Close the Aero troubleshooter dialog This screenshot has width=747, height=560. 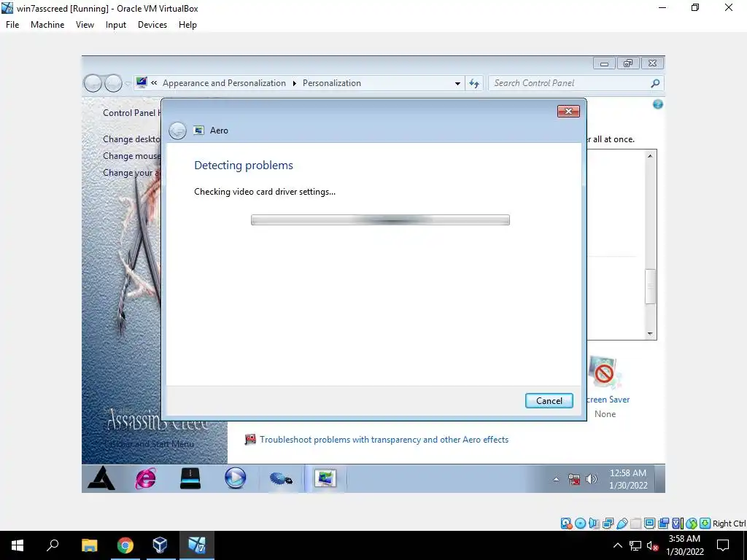coord(568,111)
